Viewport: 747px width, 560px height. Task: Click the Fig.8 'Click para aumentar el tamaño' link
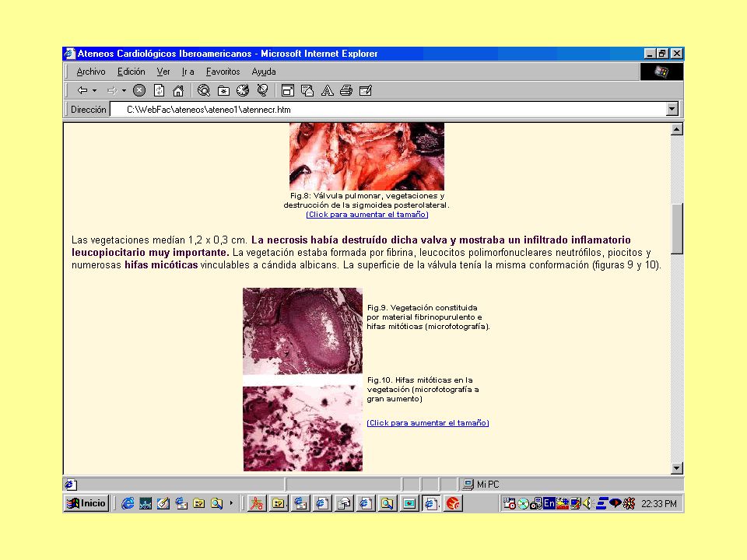tap(366, 215)
